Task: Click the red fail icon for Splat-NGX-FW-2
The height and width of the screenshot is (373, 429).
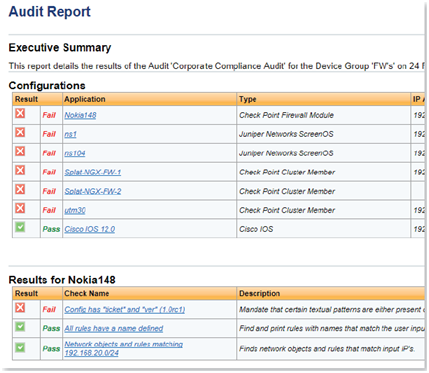Action: click(20, 189)
